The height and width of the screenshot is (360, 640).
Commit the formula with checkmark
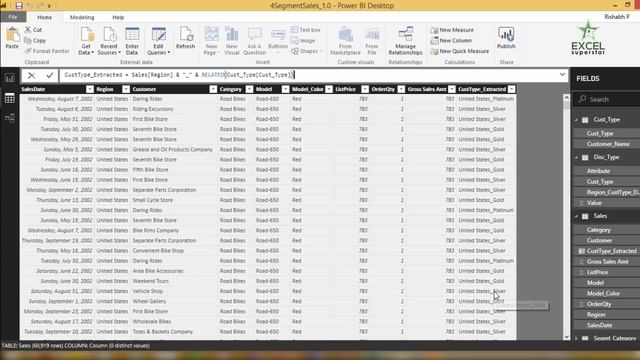(50, 75)
